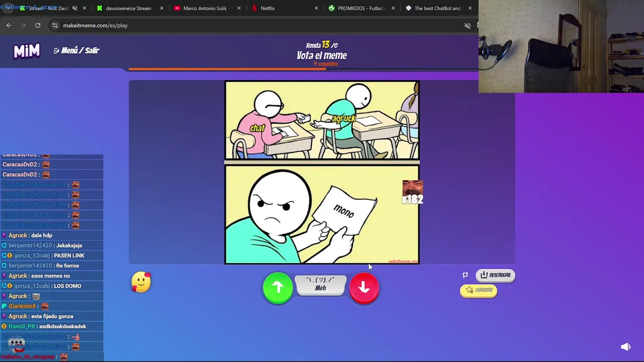Click chat message 'esos memes no'
The image size is (644, 362).
50,276
